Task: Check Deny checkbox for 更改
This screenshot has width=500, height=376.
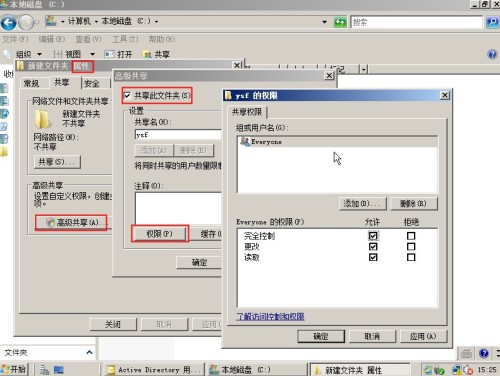Action: pyautogui.click(x=411, y=247)
